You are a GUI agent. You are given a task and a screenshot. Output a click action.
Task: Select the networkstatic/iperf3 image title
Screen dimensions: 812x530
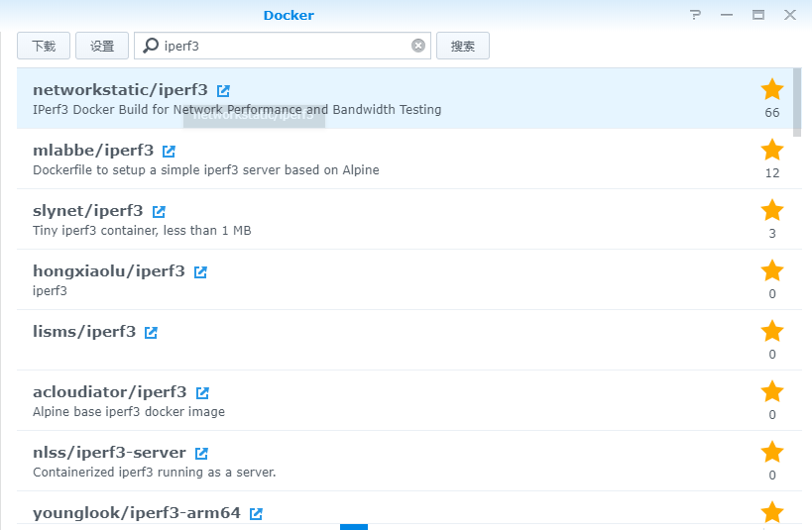120,90
